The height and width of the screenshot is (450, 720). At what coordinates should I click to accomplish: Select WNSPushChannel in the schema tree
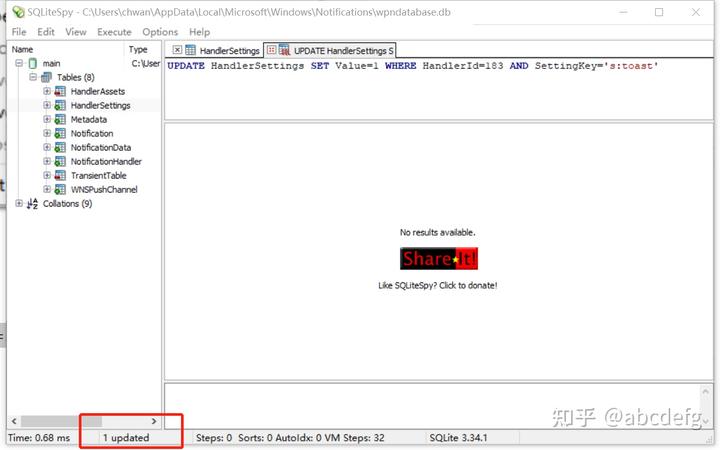(104, 189)
